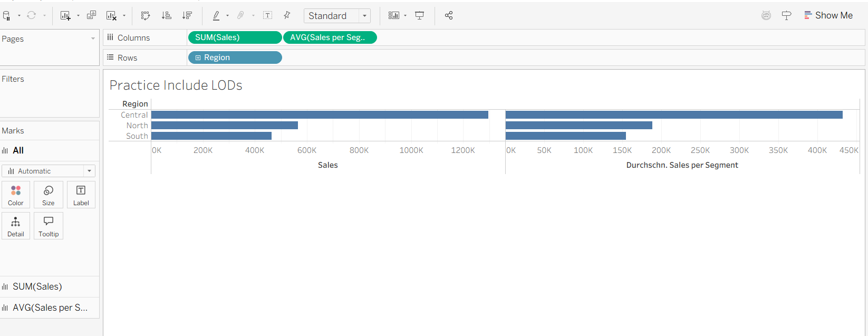
Task: Toggle mark labels with the T icon
Action: tap(268, 16)
